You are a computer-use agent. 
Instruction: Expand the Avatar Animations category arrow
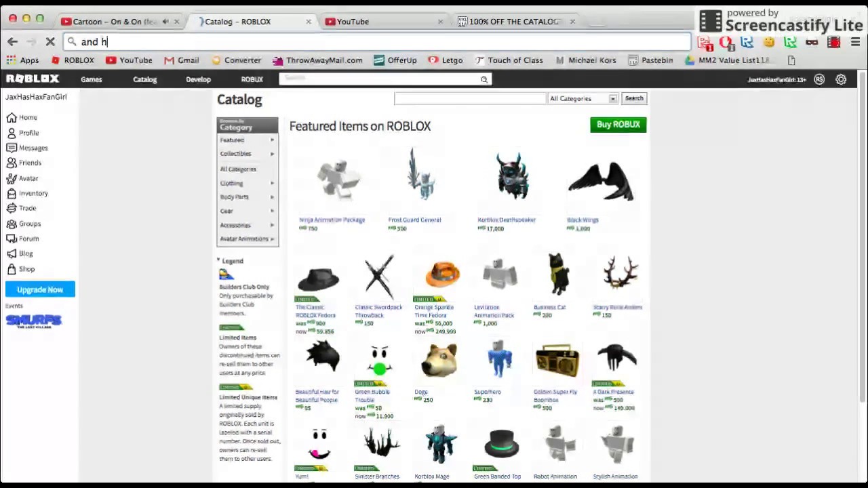click(x=273, y=239)
